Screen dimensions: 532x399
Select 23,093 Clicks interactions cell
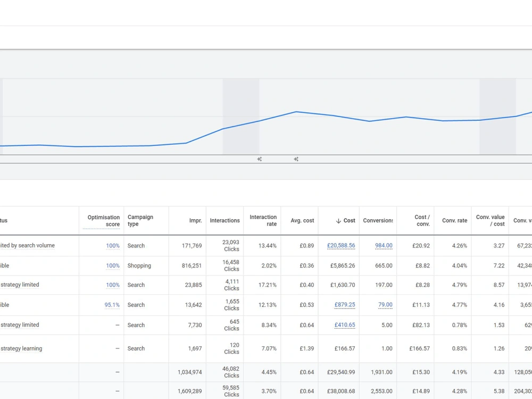(231, 246)
